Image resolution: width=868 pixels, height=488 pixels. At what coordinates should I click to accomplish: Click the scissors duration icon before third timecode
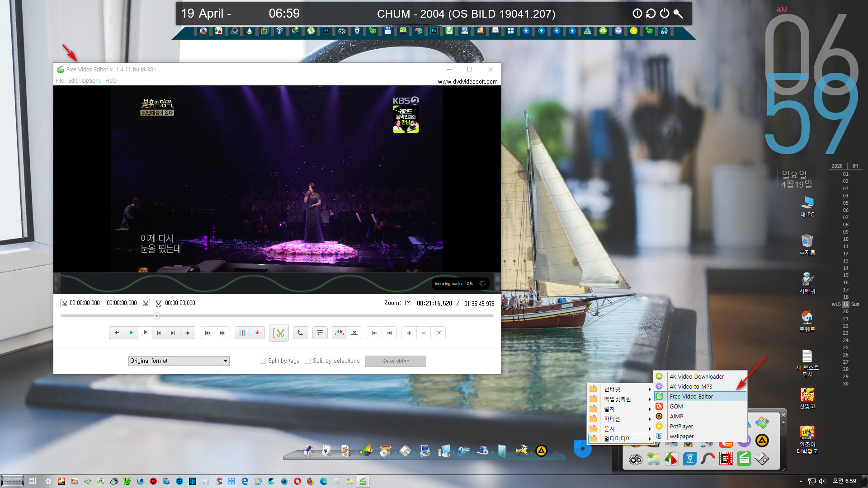pyautogui.click(x=158, y=303)
